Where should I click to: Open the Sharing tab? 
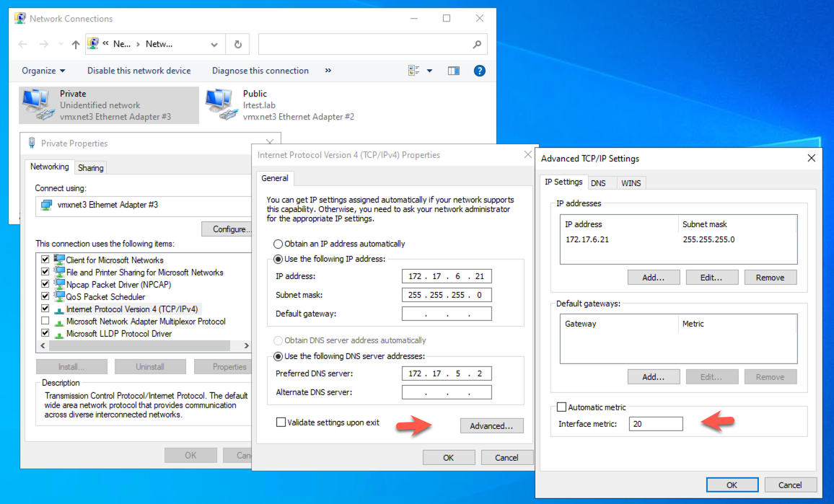click(x=91, y=168)
